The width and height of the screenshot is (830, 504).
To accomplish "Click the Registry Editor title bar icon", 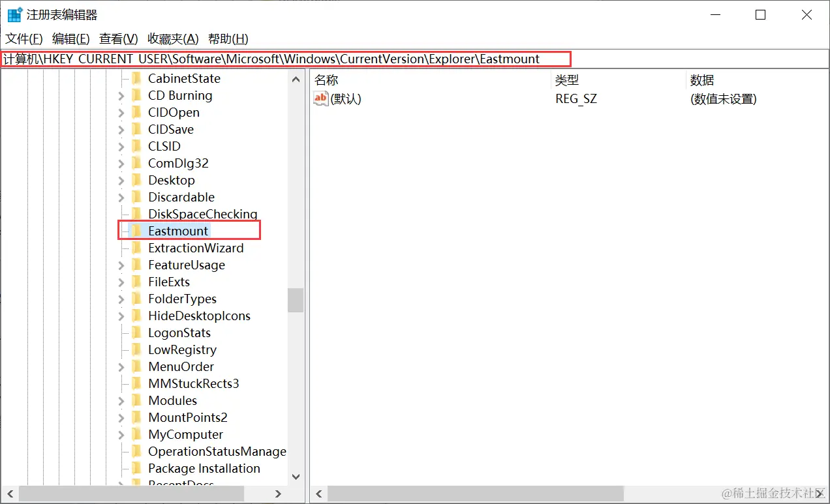I will pos(14,14).
